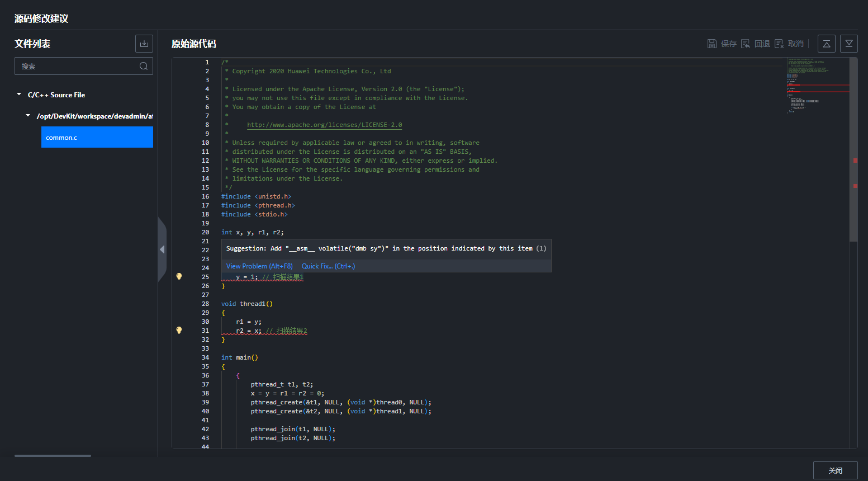Click the 搜索 file search field
This screenshot has height=481, width=868.
pyautogui.click(x=84, y=66)
